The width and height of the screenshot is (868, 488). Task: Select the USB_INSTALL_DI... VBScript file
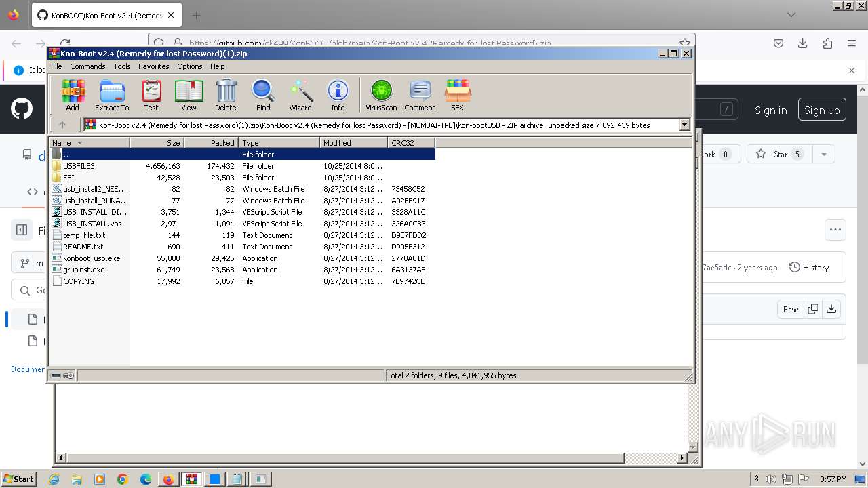point(242,212)
